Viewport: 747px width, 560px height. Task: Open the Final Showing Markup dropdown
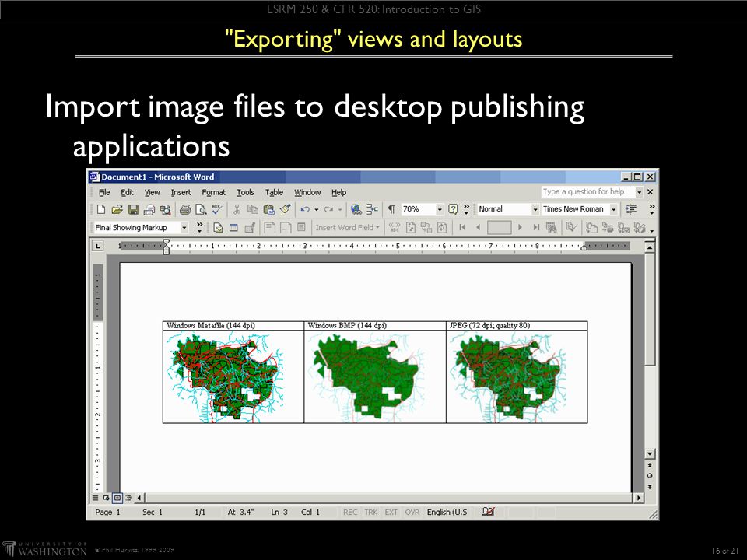[184, 228]
